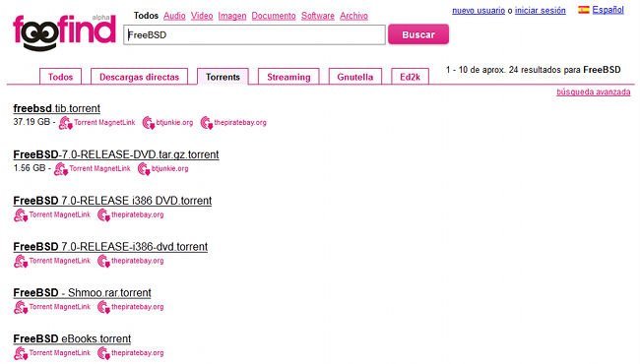Click the foofind logo
Image resolution: width=640 pixels, height=364 pixels.
(64, 32)
